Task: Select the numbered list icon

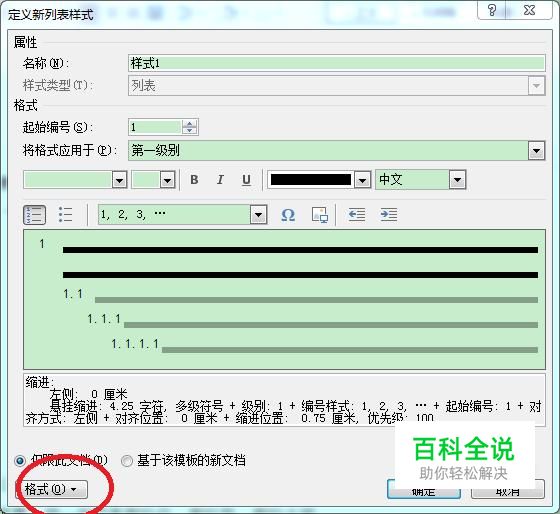Action: tap(34, 215)
